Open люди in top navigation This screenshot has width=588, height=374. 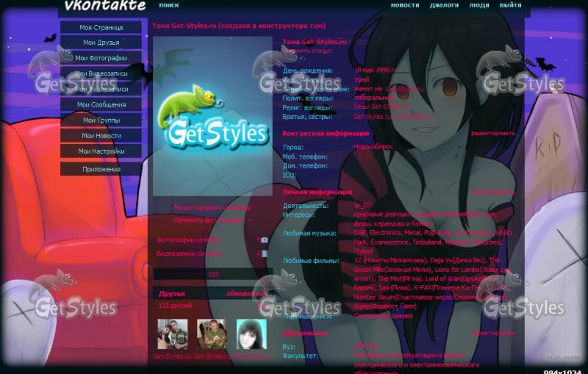pyautogui.click(x=479, y=5)
